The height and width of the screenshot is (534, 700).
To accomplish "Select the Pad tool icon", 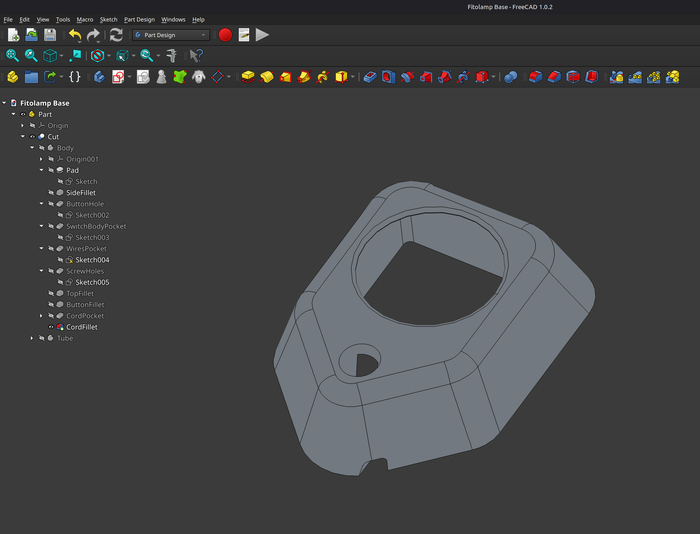I will (x=248, y=77).
